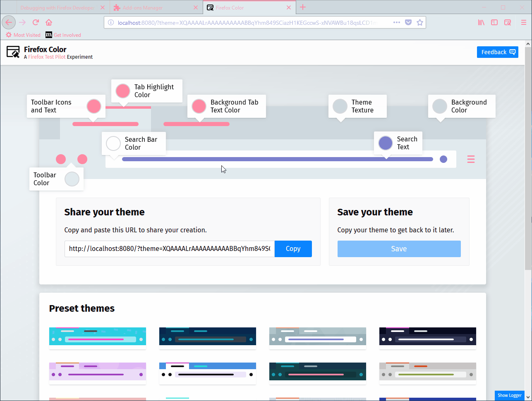532x401 pixels.
Task: Pick the Search Text color swatch
Action: [x=386, y=143]
